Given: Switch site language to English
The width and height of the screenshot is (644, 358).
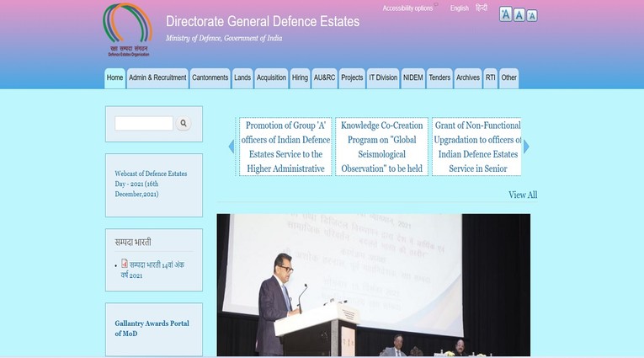Looking at the screenshot, I should (x=459, y=8).
